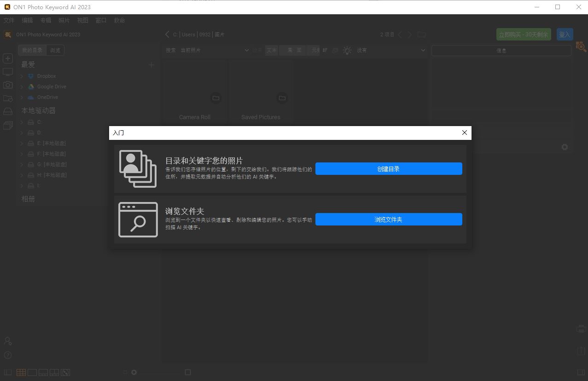Expand the Dropbox tree item
The height and width of the screenshot is (381, 588).
22,76
